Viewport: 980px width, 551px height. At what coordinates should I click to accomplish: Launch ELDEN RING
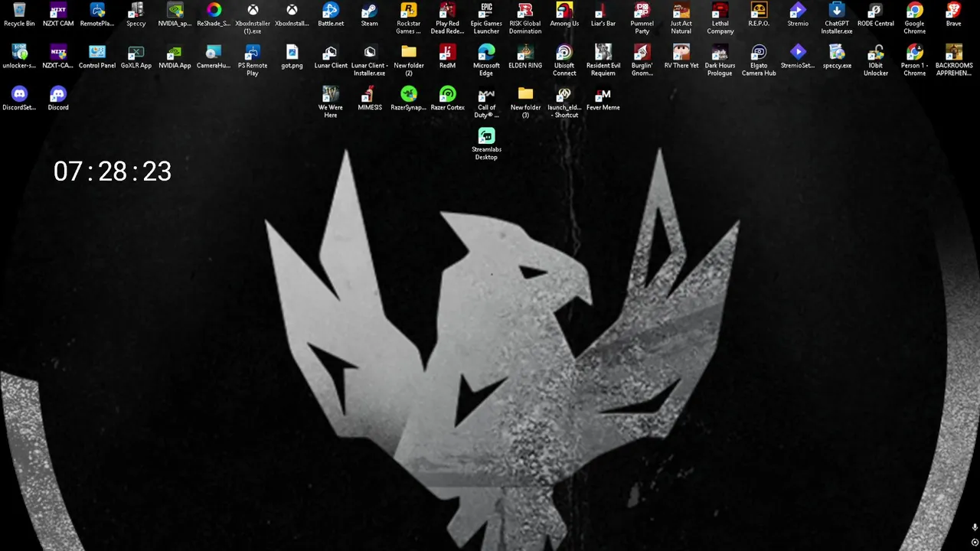click(x=525, y=57)
